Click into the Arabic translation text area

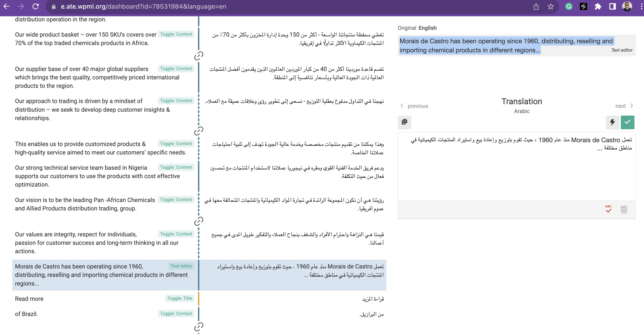517,166
